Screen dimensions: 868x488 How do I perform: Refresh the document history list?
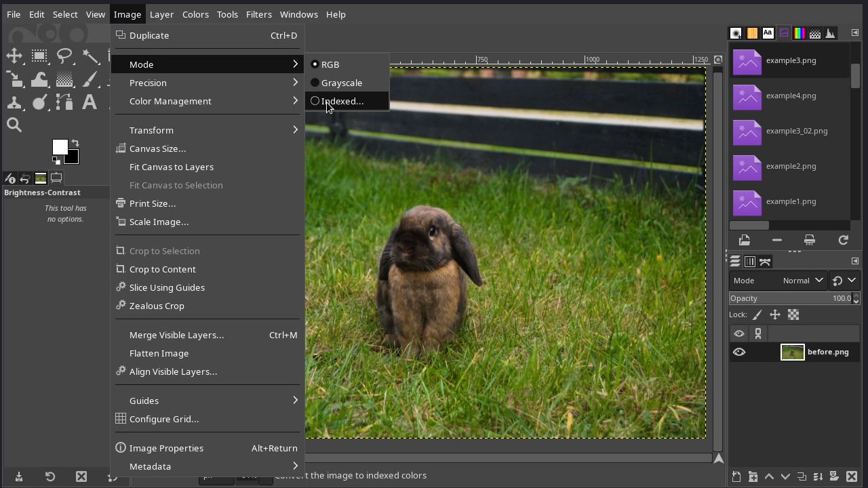click(x=843, y=241)
